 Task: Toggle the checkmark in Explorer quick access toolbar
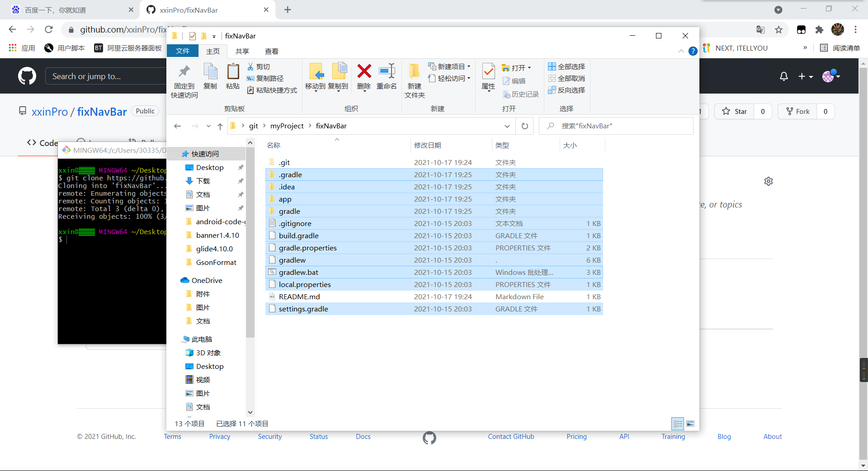coord(193,36)
